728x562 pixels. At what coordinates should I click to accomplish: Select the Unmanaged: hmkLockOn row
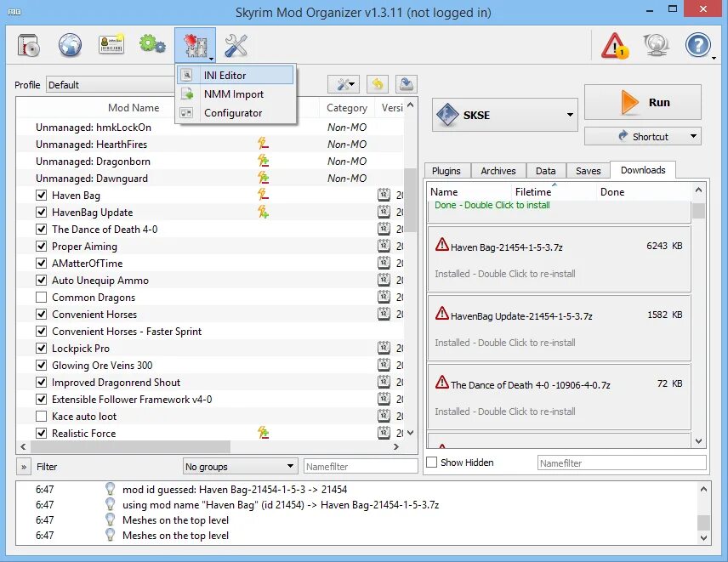tap(210, 128)
